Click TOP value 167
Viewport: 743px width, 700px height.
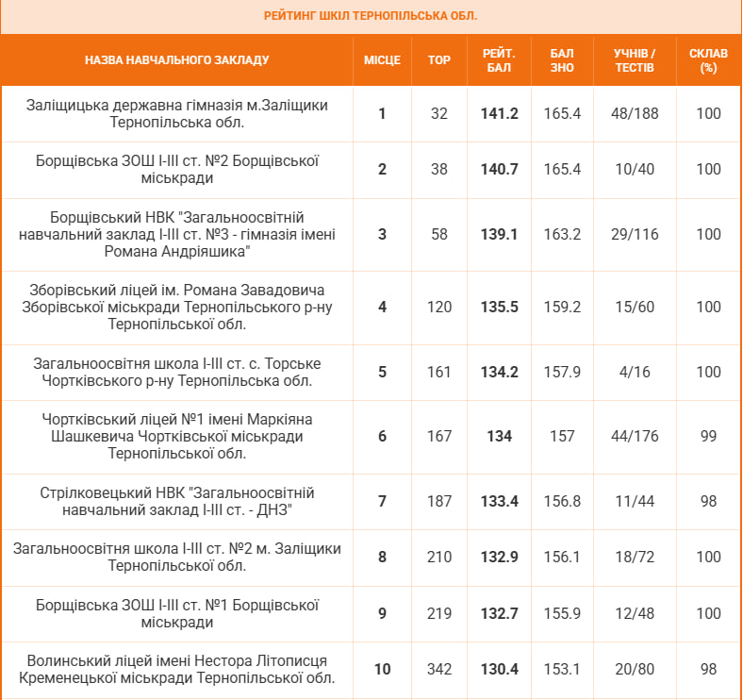[x=438, y=436]
